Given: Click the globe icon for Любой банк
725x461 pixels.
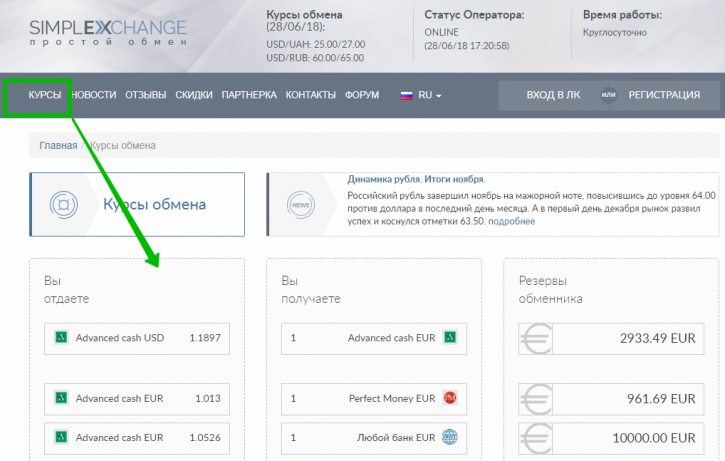Looking at the screenshot, I should 450,437.
